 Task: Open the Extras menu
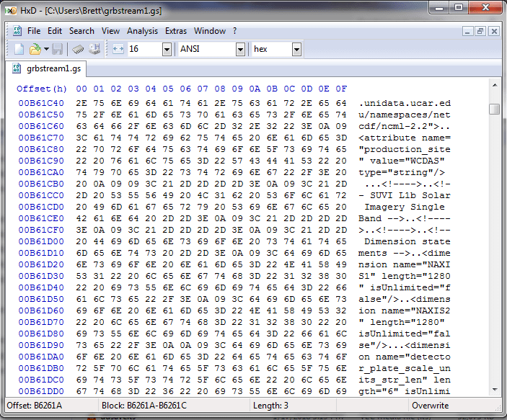(x=176, y=31)
